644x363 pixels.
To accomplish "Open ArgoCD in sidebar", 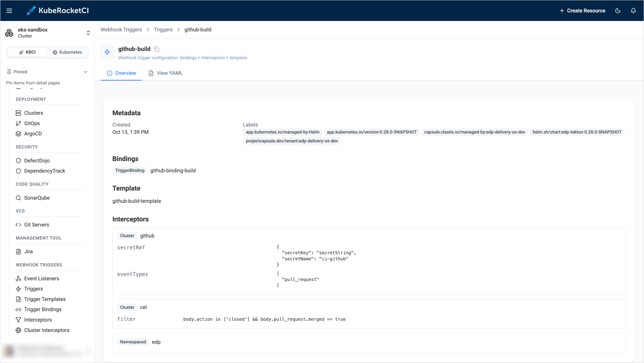I will [33, 134].
